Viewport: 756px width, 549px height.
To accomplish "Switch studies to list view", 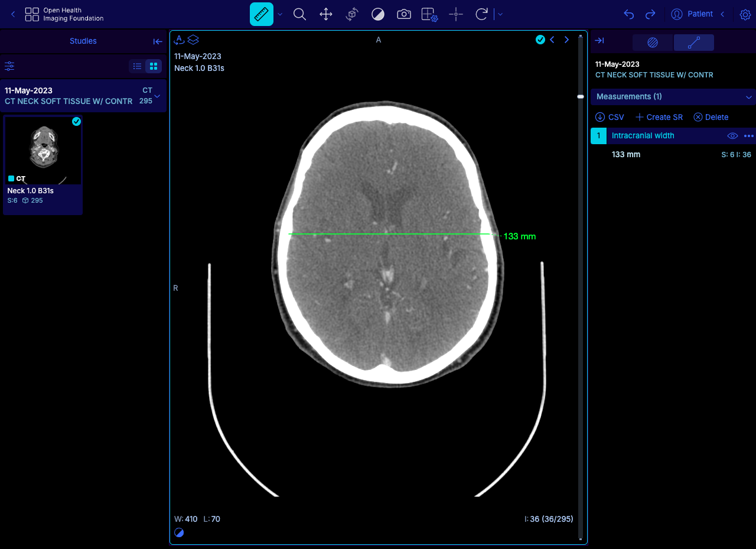I will [137, 66].
